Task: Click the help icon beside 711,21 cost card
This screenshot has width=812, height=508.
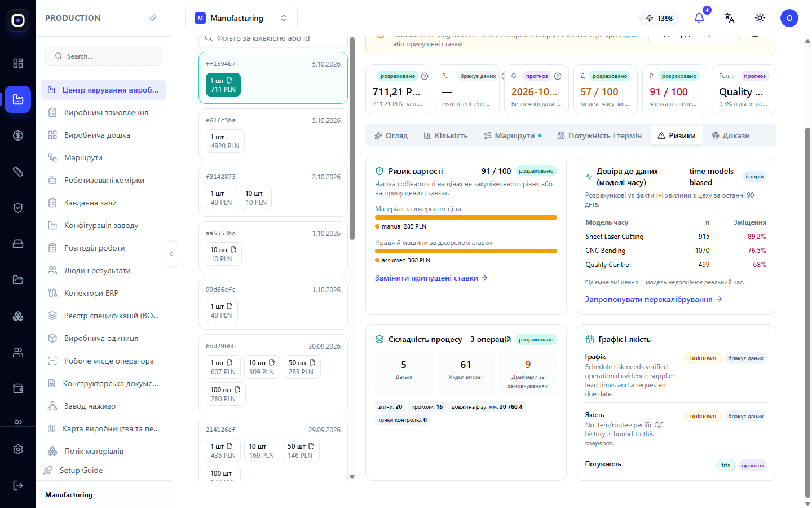Action: (425, 76)
